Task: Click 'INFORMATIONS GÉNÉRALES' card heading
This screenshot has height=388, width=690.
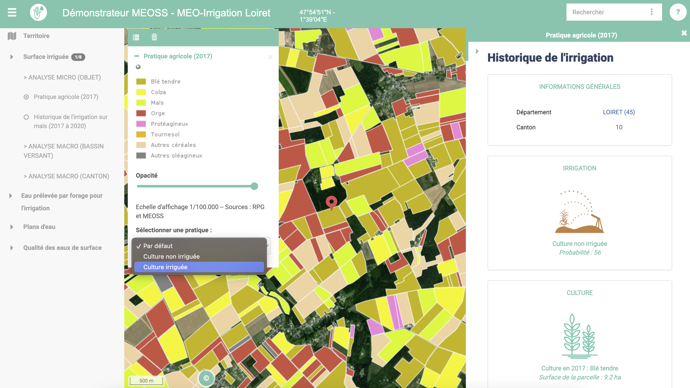Action: [x=580, y=87]
